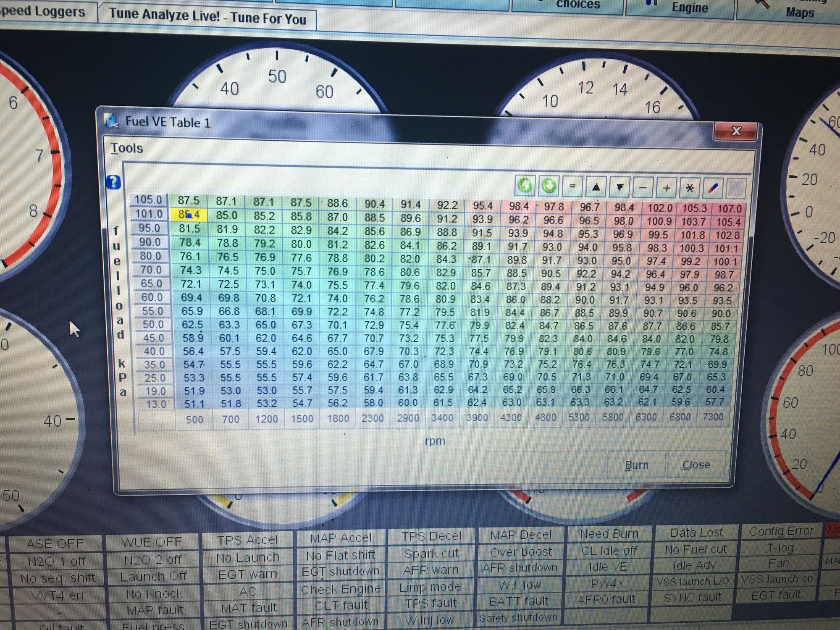Viewport: 840px width, 630px height.
Task: Click the plus increase toolbar button
Action: (666, 188)
